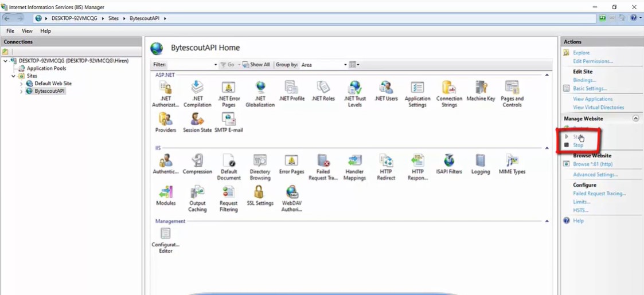This screenshot has height=295, width=644.
Task: Open the Advanced Settings link
Action: click(595, 175)
